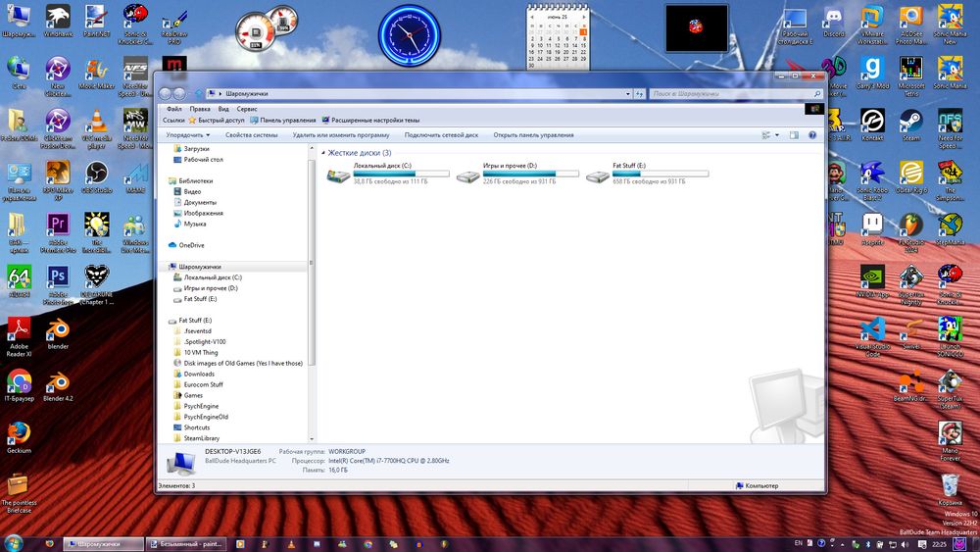Select Garry's Mod desktop icon
This screenshot has height=552, width=980.
pyautogui.click(x=872, y=74)
